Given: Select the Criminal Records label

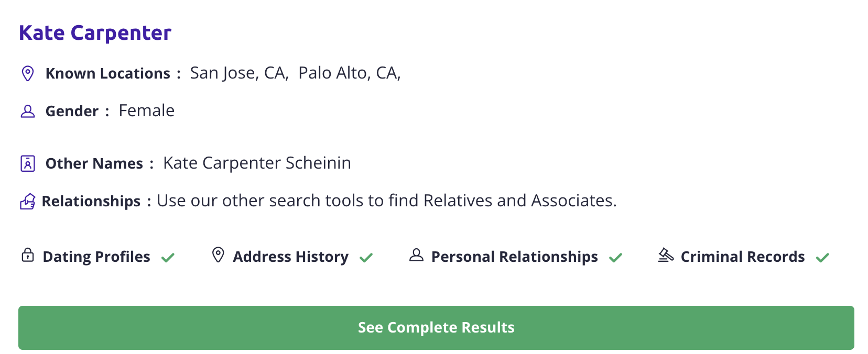Looking at the screenshot, I should (742, 257).
